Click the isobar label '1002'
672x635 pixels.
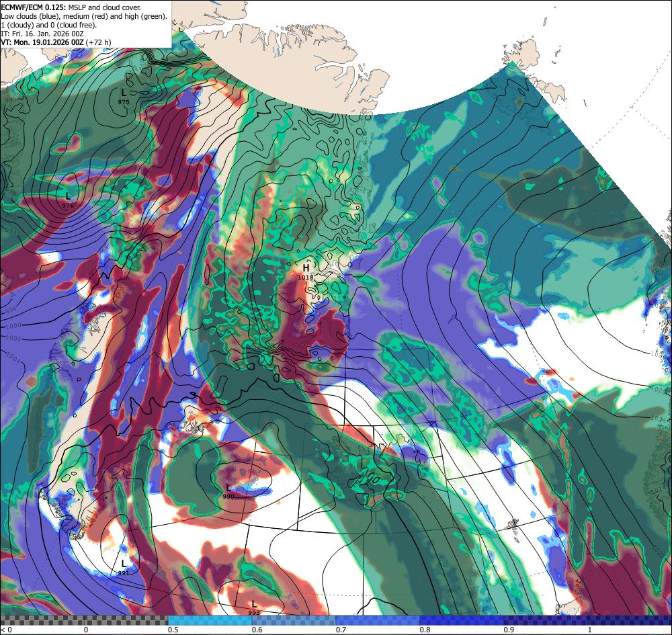click(x=13, y=338)
